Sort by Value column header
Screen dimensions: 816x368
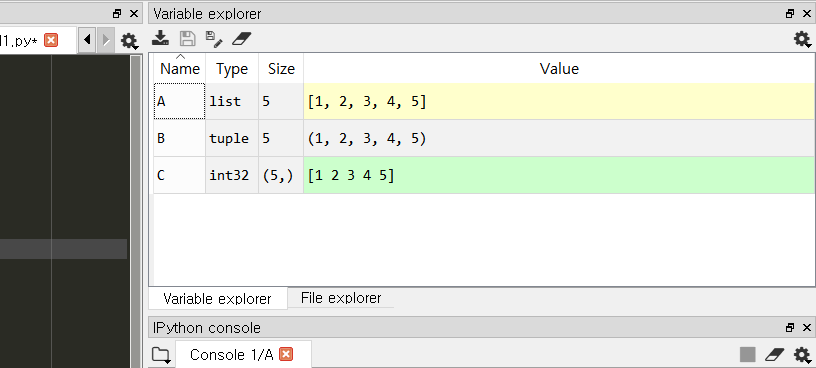pyautogui.click(x=559, y=68)
